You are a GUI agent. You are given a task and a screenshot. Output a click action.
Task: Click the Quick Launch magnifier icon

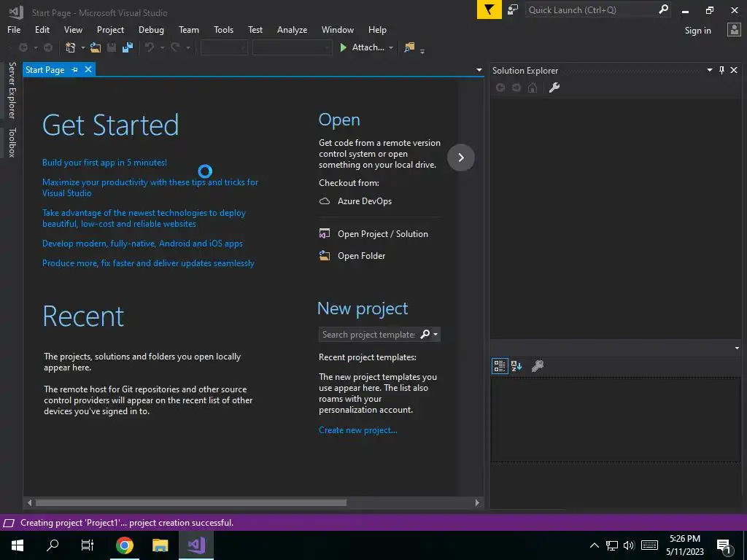click(663, 9)
